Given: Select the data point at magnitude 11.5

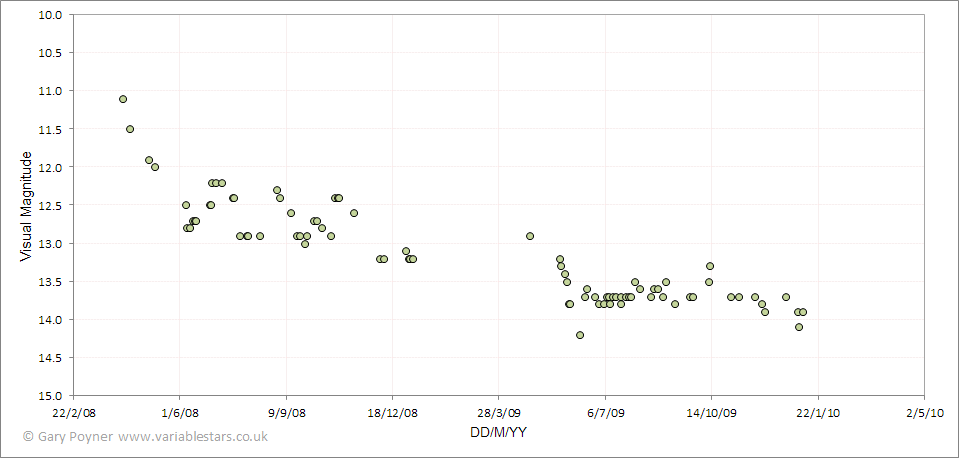Looking at the screenshot, I should click(130, 129).
